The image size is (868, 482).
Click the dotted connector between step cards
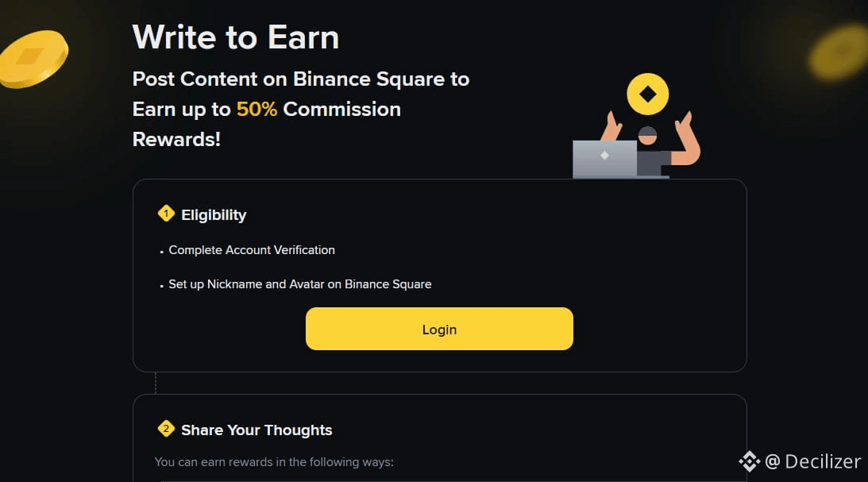pos(156,383)
